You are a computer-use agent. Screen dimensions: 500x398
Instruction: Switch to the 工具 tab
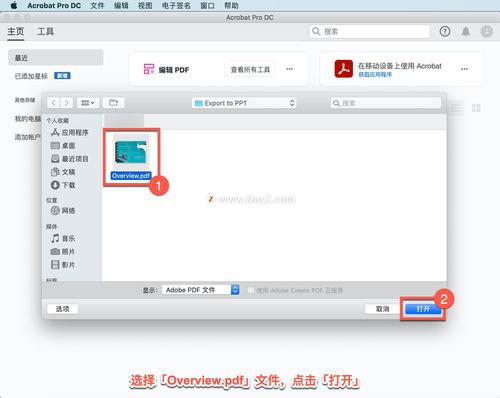(45, 32)
